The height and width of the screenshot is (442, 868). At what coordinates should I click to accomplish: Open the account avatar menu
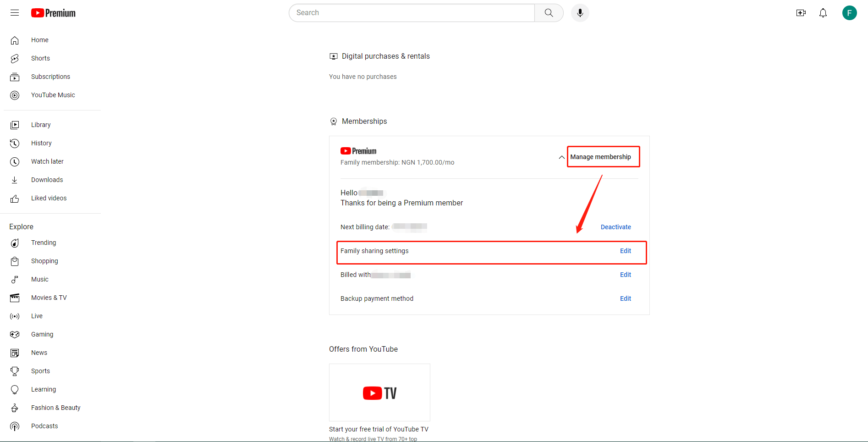click(x=849, y=13)
